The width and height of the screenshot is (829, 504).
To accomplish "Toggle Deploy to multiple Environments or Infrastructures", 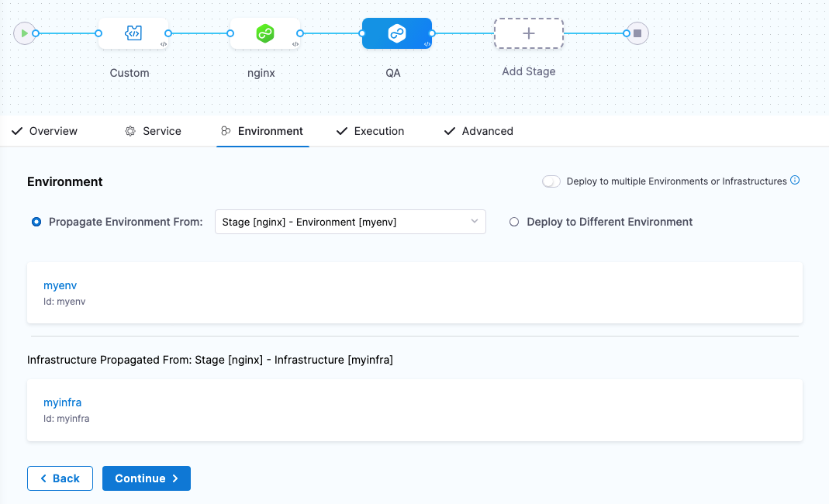I will pos(551,181).
